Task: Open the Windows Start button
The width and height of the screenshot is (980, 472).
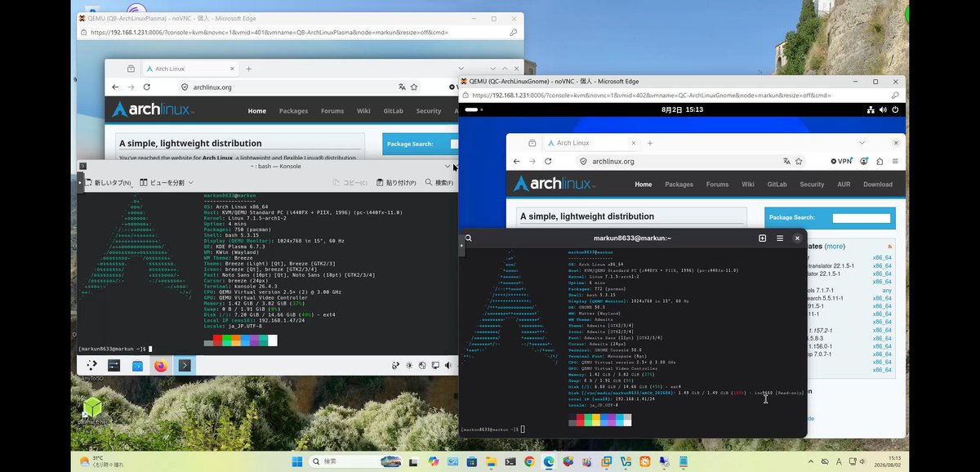Action: 296,462
